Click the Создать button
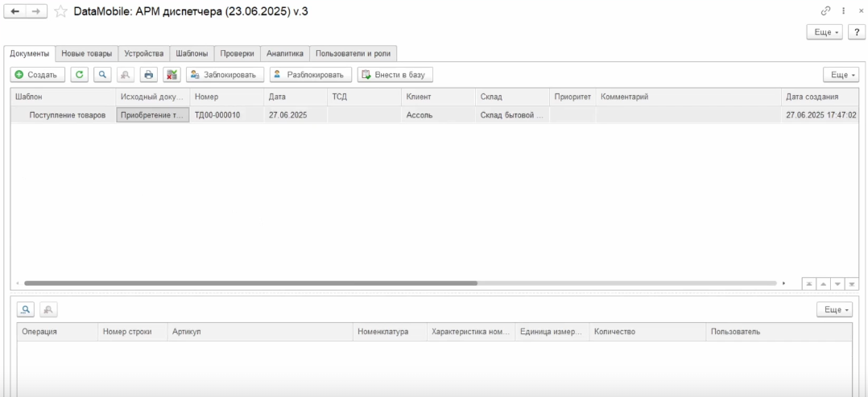Image resolution: width=868 pixels, height=397 pixels. 38,75
